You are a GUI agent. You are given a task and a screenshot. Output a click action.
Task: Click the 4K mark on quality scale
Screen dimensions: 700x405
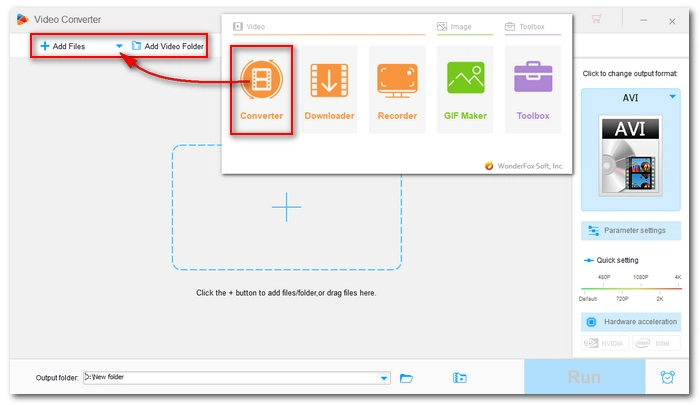point(678,277)
